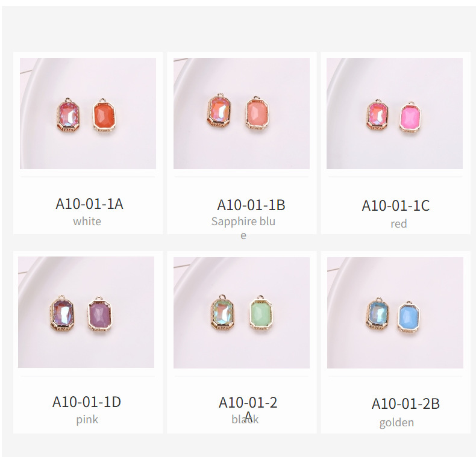Click the A10-01-1B product code
476x457 pixels.
click(x=251, y=205)
